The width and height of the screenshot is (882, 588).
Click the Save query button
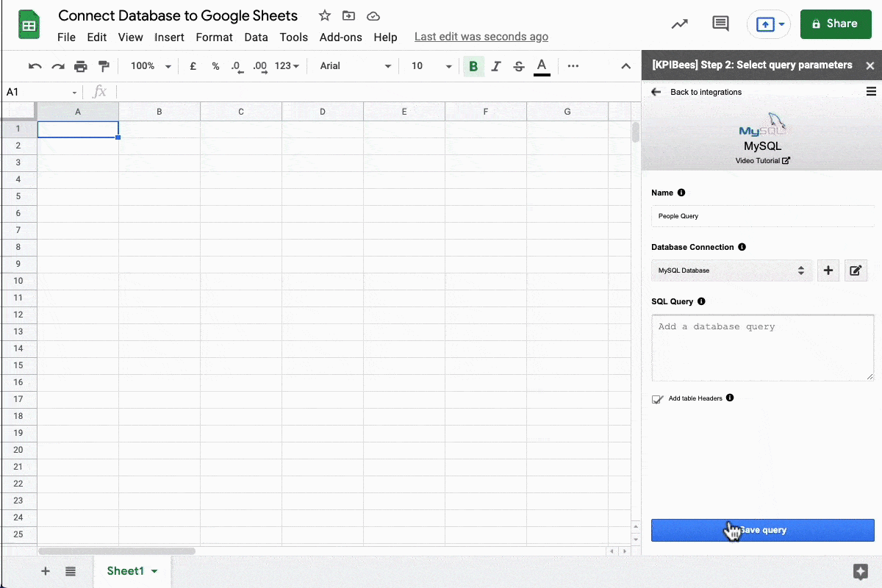[x=762, y=529]
